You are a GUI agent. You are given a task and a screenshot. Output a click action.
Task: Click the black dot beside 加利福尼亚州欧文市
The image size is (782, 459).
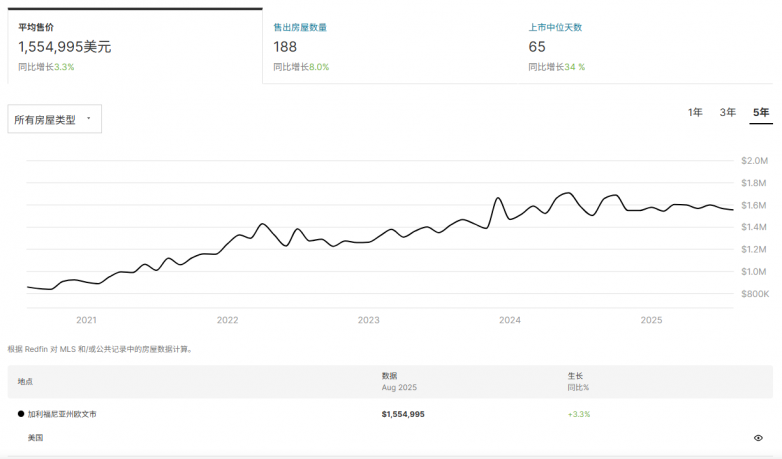pyautogui.click(x=21, y=414)
